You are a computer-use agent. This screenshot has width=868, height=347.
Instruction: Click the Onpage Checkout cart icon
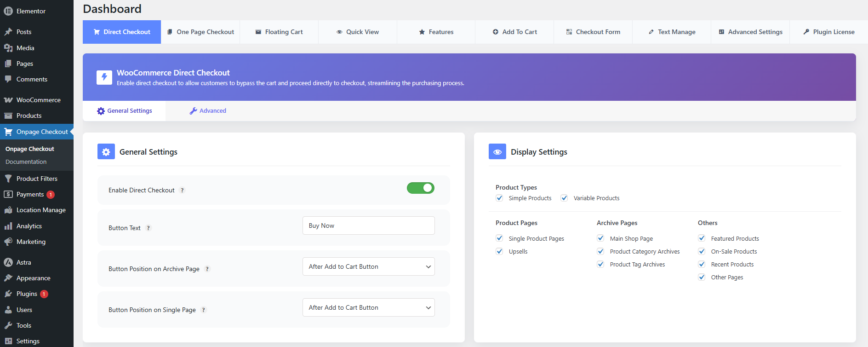coord(8,132)
